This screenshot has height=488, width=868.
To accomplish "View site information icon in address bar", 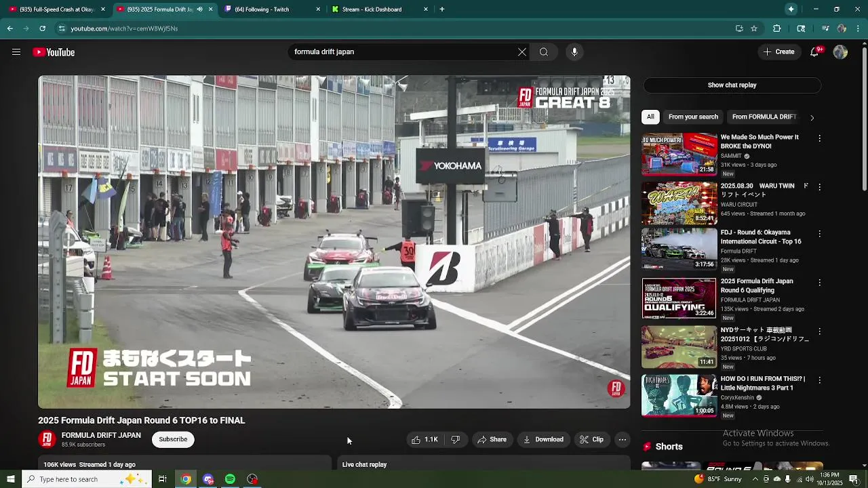I will pos(61,28).
